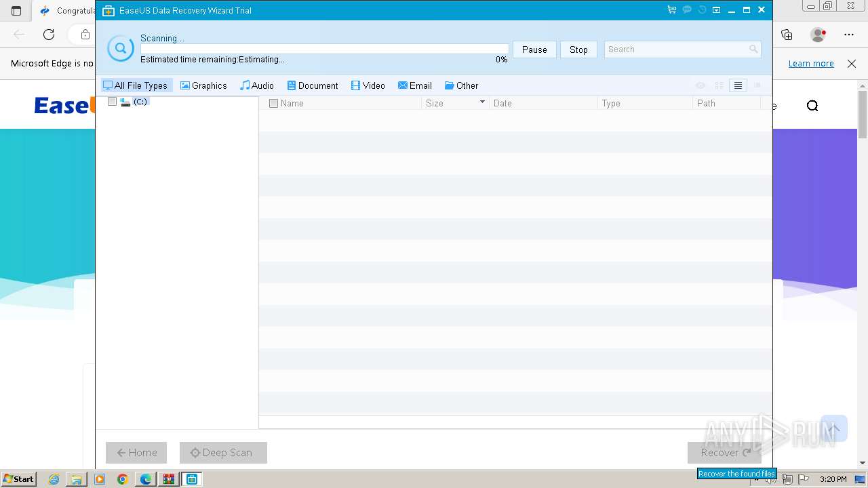868x488 pixels.
Task: Filter results by Other
Action: [x=462, y=85]
